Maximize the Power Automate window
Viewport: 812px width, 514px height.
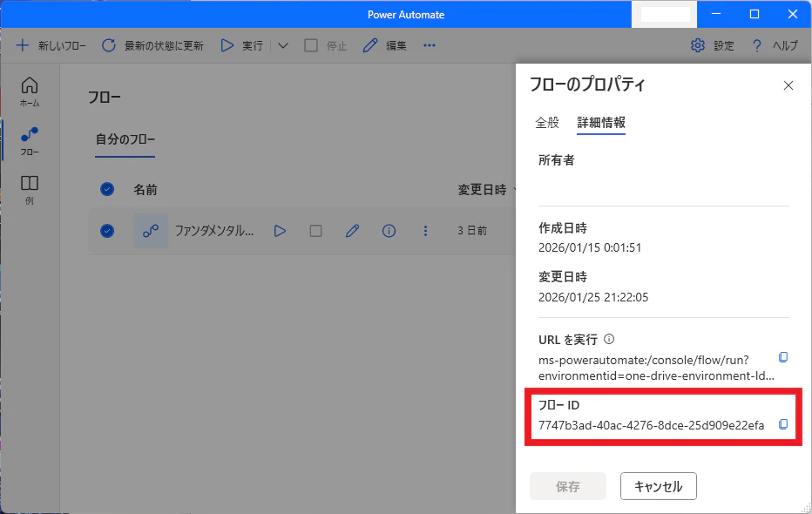pos(754,14)
